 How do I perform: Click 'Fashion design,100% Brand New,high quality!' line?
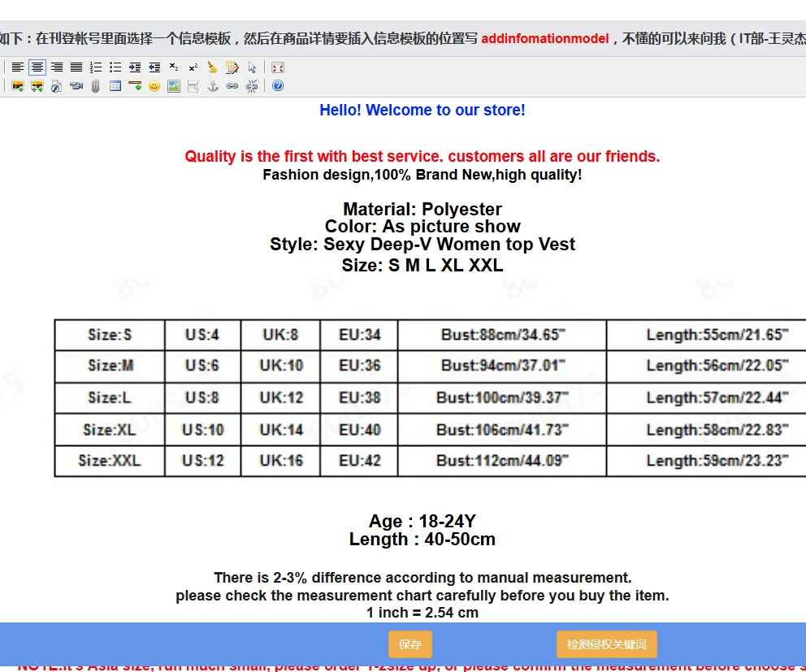click(x=422, y=175)
